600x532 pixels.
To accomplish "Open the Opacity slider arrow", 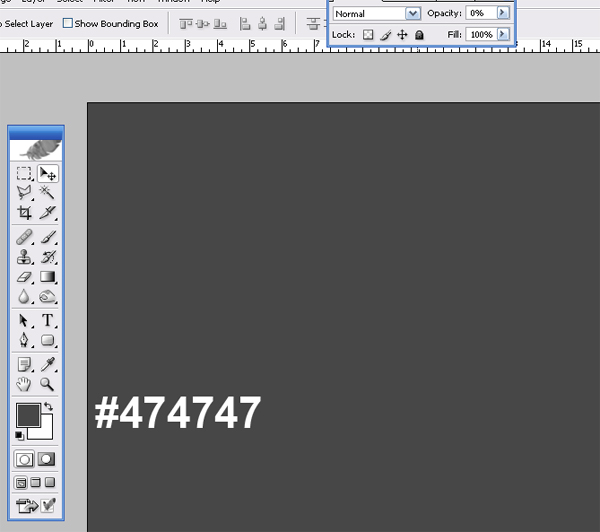I will click(503, 13).
